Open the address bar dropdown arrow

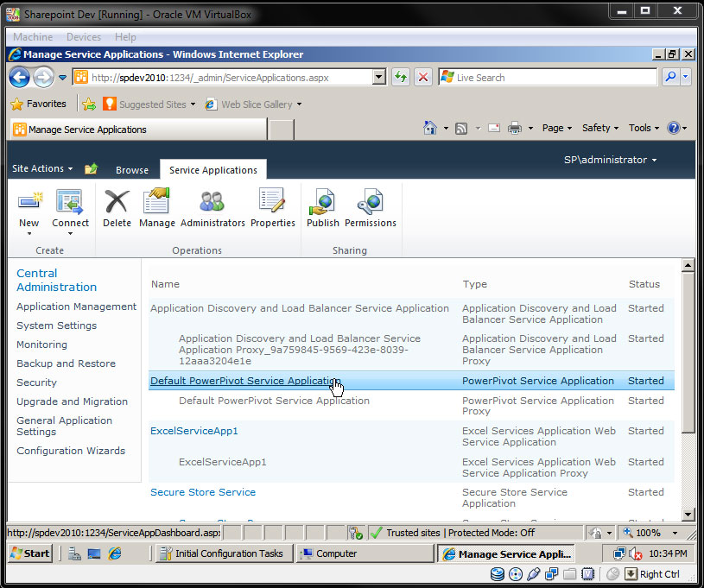379,77
